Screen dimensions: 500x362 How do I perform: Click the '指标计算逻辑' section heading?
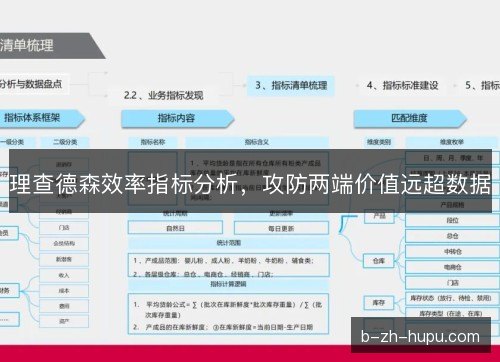click(229, 284)
